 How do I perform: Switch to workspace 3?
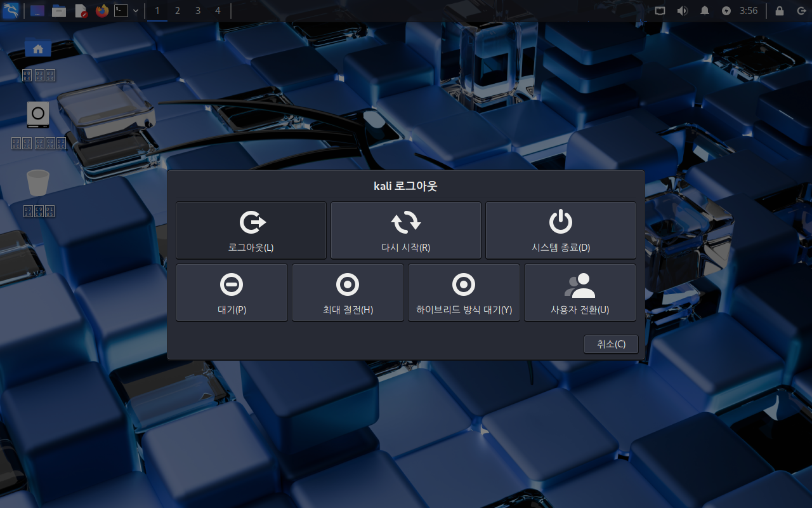pyautogui.click(x=197, y=11)
